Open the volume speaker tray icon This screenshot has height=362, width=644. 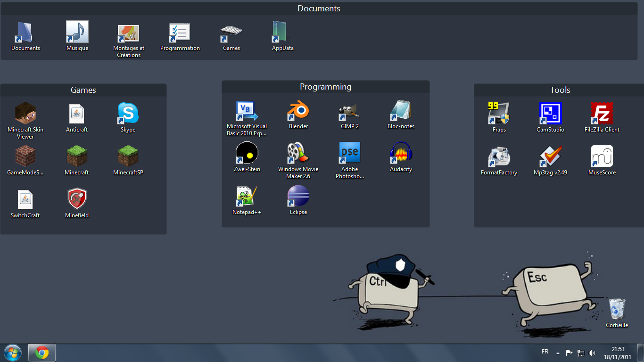592,353
